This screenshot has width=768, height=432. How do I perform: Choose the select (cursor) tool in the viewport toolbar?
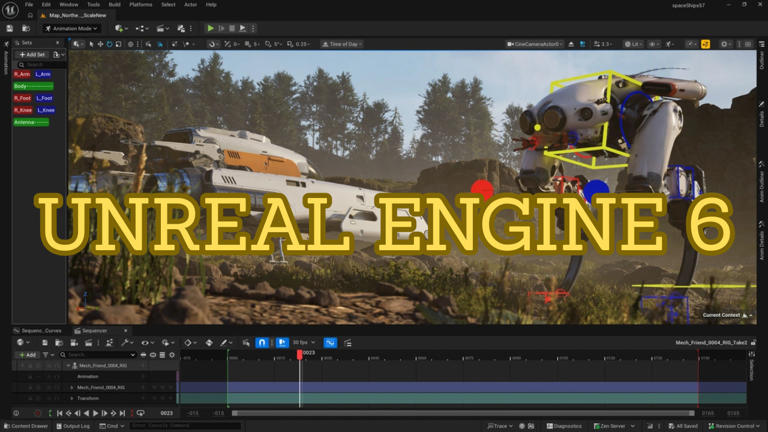[x=91, y=44]
